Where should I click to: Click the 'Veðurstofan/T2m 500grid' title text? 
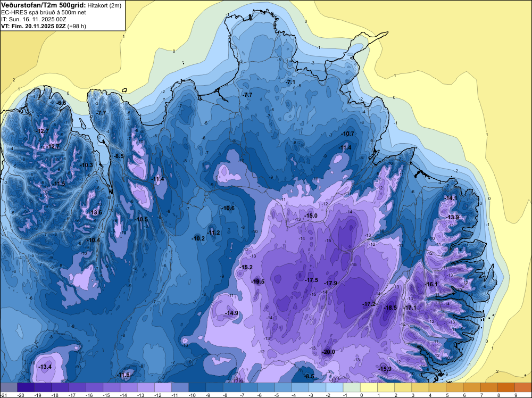(x=44, y=5)
